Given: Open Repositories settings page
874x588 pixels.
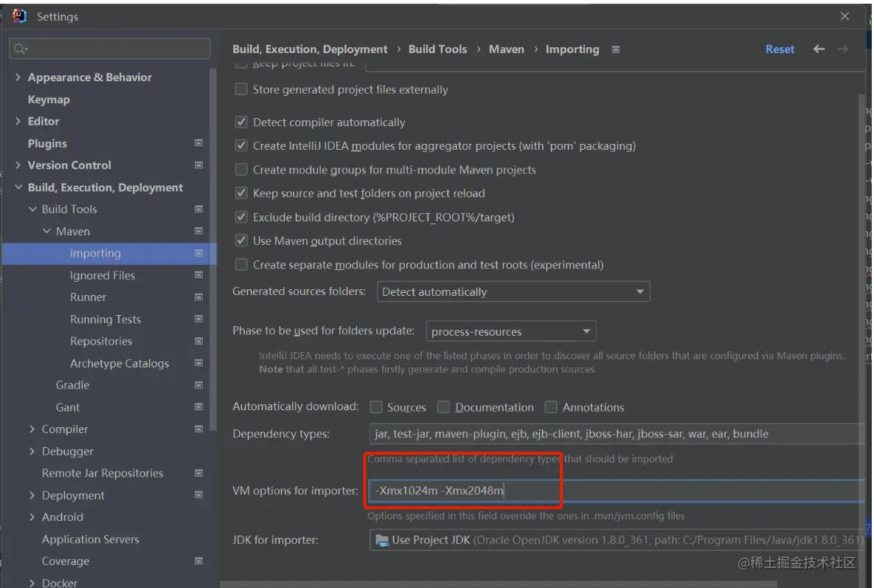Looking at the screenshot, I should [x=101, y=341].
